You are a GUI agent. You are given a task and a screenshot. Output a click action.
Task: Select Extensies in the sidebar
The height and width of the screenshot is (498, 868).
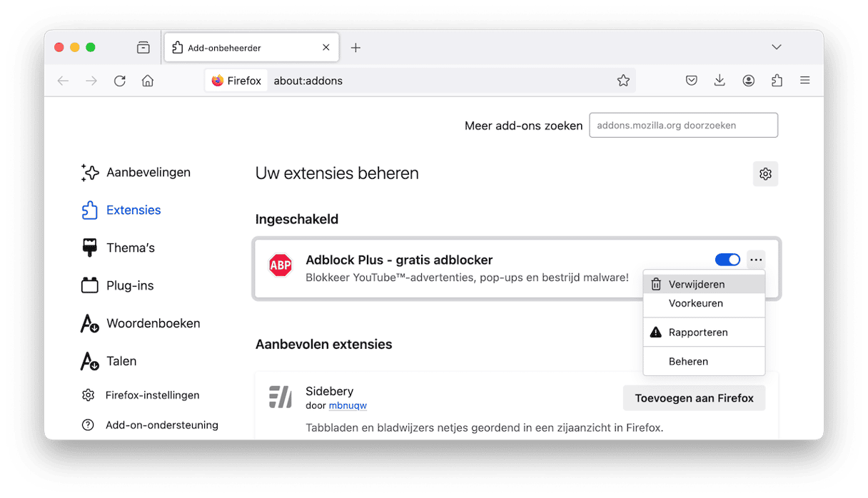[x=121, y=210]
